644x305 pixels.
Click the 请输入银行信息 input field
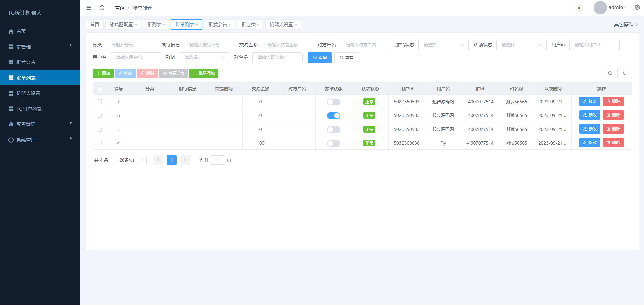pos(209,45)
